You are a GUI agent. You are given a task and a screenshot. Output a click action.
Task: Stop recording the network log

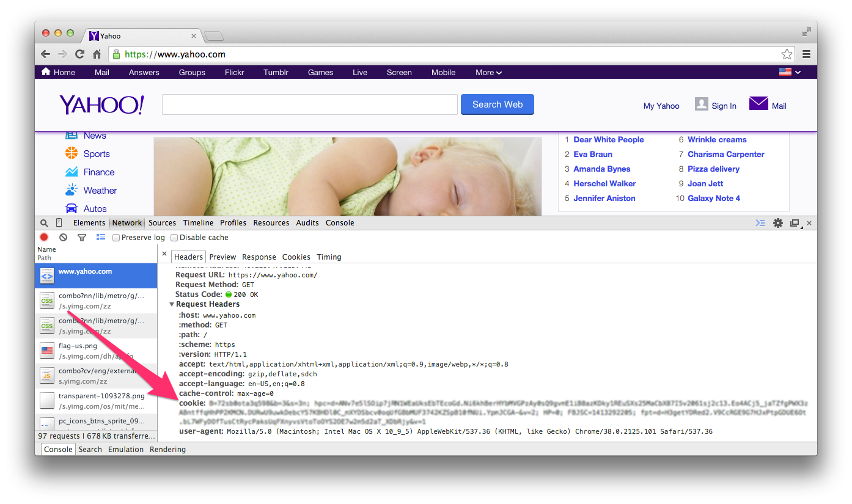(x=44, y=238)
